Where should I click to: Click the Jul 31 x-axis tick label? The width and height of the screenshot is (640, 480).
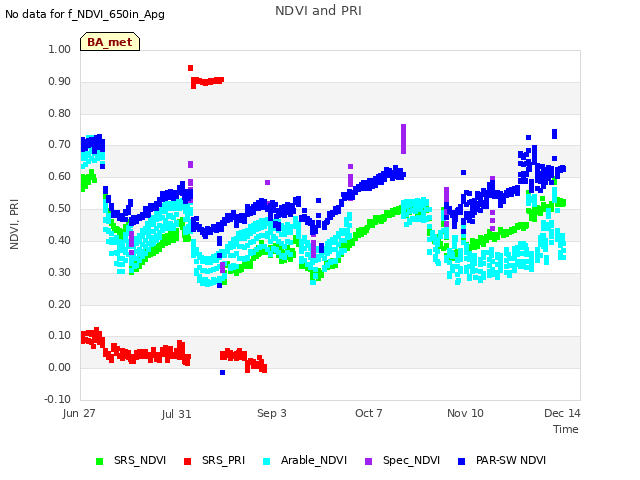coord(176,414)
